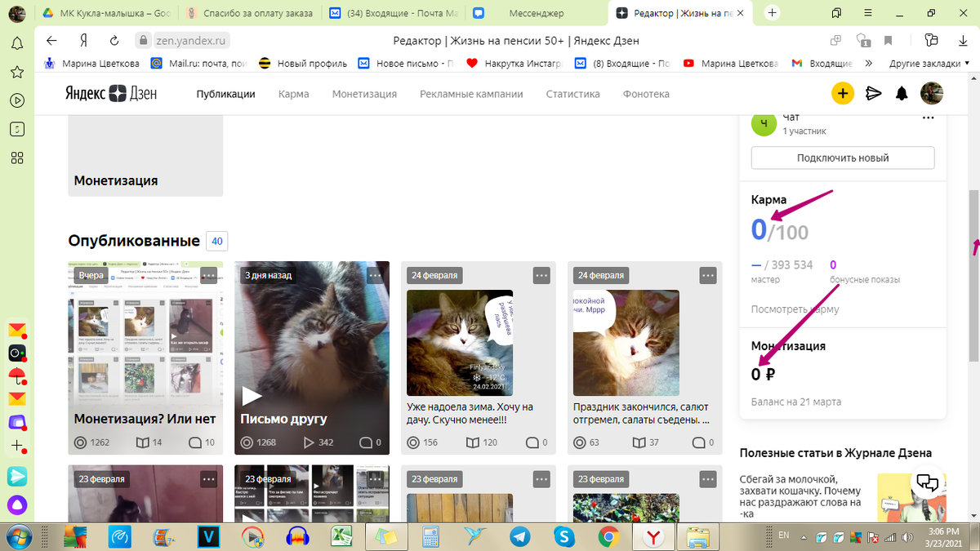Open Skype from the taskbar
This screenshot has width=980, height=551.
click(563, 536)
